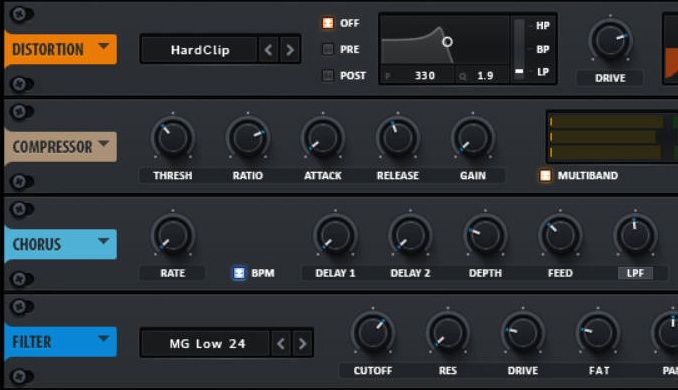678x390 pixels.
Task: Click the compressor gain reduction meter
Action: click(x=612, y=137)
